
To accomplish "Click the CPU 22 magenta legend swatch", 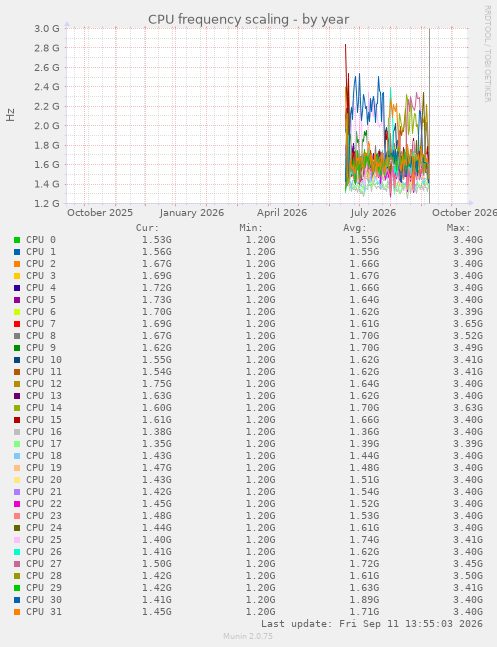I will coord(17,504).
